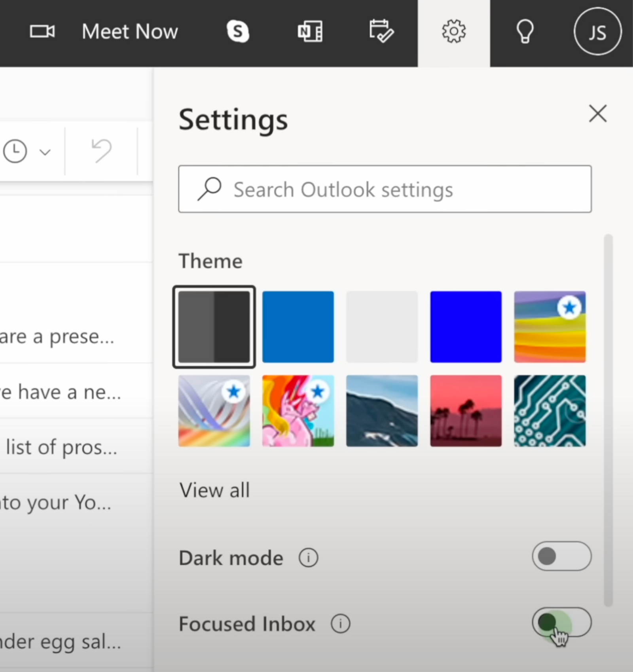Open Tips via the lightbulb icon

coord(525,32)
